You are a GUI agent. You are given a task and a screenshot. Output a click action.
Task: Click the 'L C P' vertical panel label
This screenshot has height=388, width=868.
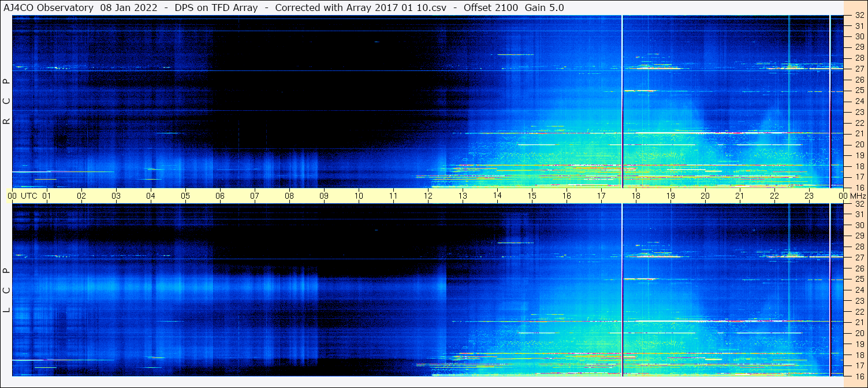tap(6, 290)
